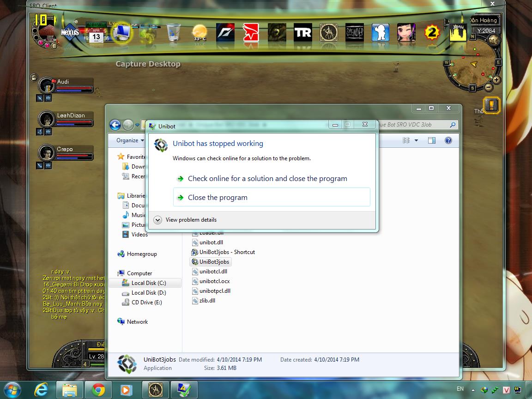This screenshot has height=399, width=532.
Task: Open the change view dropdown arrow
Action: point(416,140)
